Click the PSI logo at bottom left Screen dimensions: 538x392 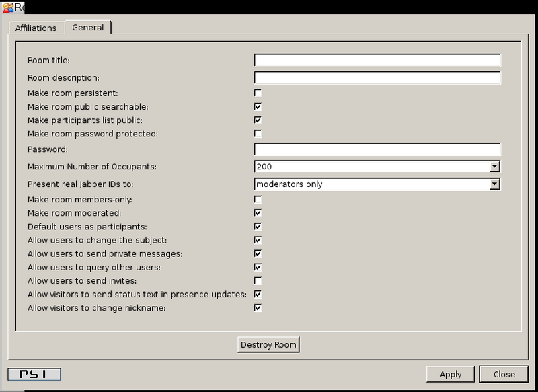pyautogui.click(x=32, y=374)
